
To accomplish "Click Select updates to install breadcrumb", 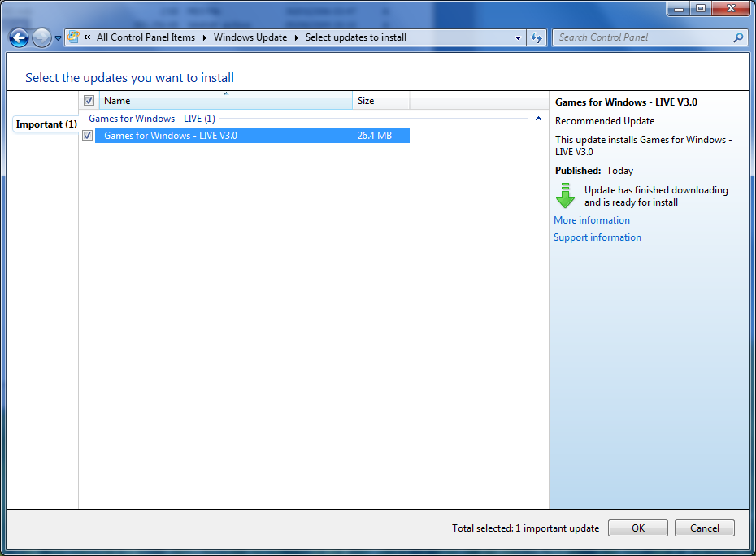I will pos(356,37).
